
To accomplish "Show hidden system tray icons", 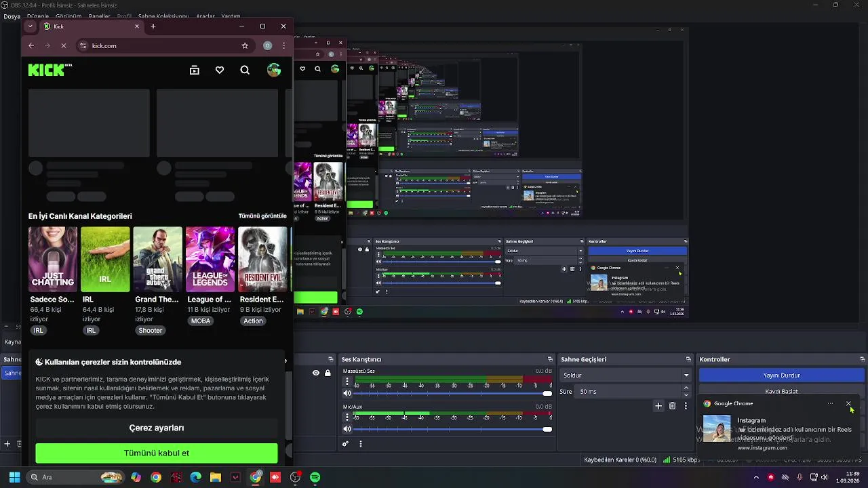I will [x=756, y=477].
